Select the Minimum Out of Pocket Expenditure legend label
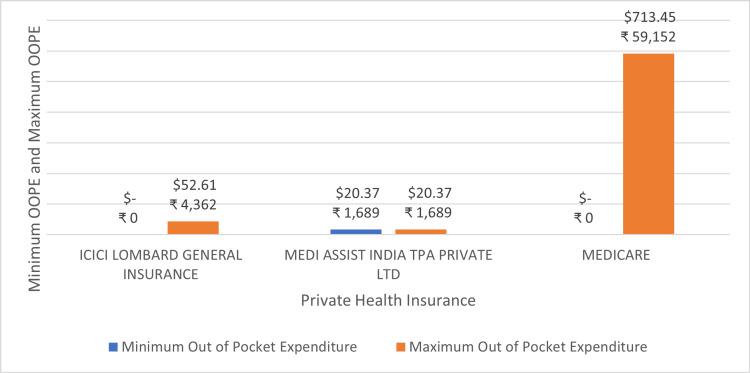 point(239,347)
